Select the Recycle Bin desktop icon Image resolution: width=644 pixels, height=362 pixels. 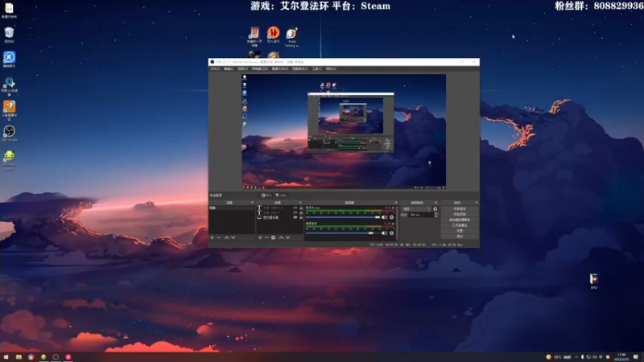(9, 35)
